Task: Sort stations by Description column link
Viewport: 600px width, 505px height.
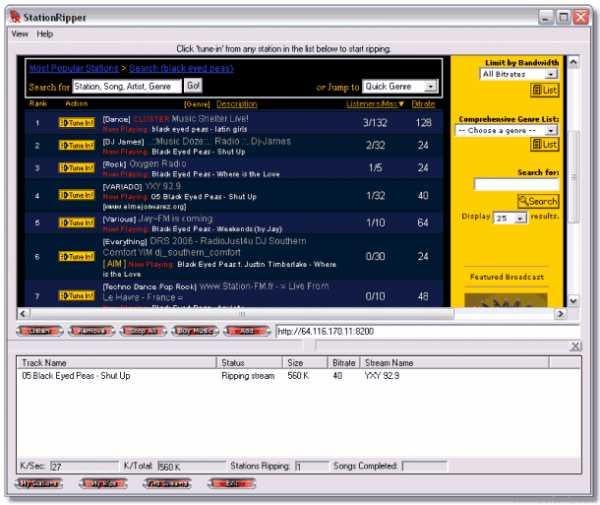Action: pyautogui.click(x=236, y=104)
